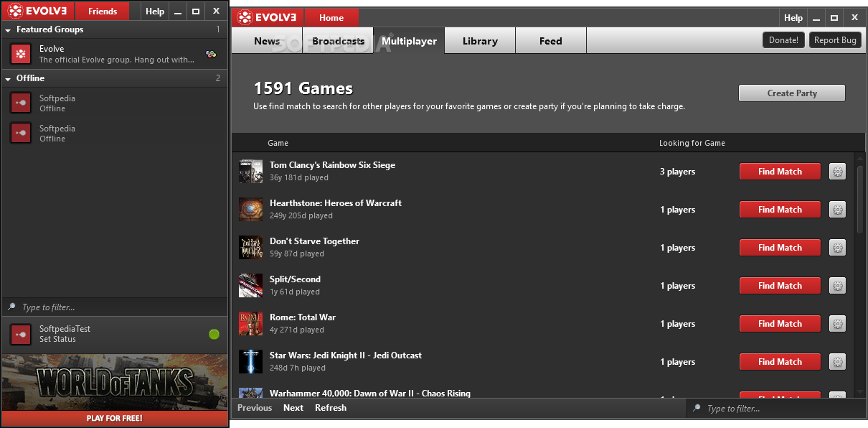Click the games Type to filter field
868x428 pixels.
pyautogui.click(x=776, y=409)
